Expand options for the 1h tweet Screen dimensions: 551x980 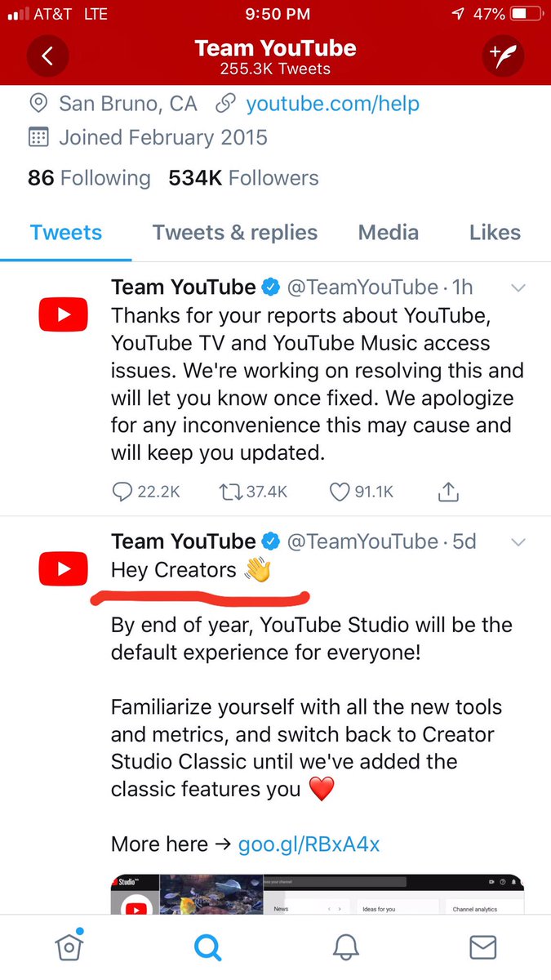click(x=518, y=288)
